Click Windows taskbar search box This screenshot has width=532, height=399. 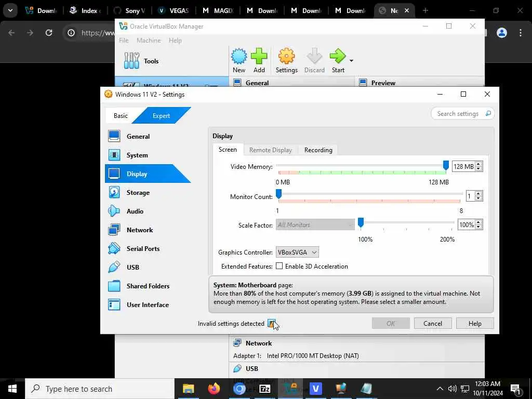click(x=100, y=389)
